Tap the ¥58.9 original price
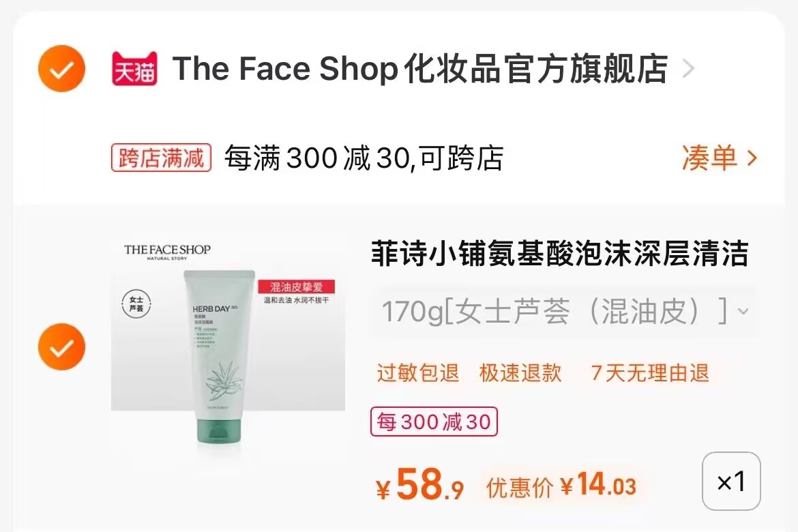This screenshot has width=798, height=532. pos(420,484)
